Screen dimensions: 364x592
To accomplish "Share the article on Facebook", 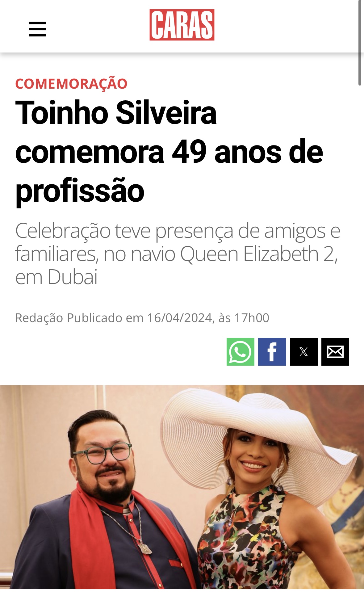I will (272, 352).
